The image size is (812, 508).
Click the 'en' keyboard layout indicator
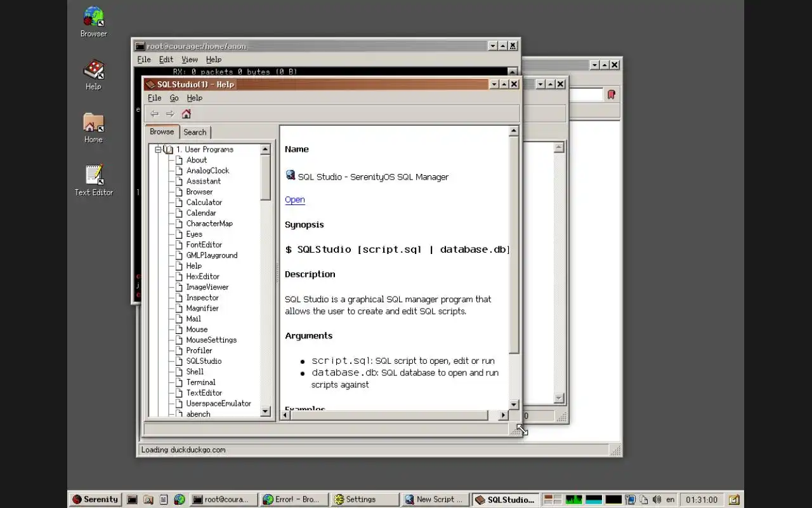click(x=670, y=500)
